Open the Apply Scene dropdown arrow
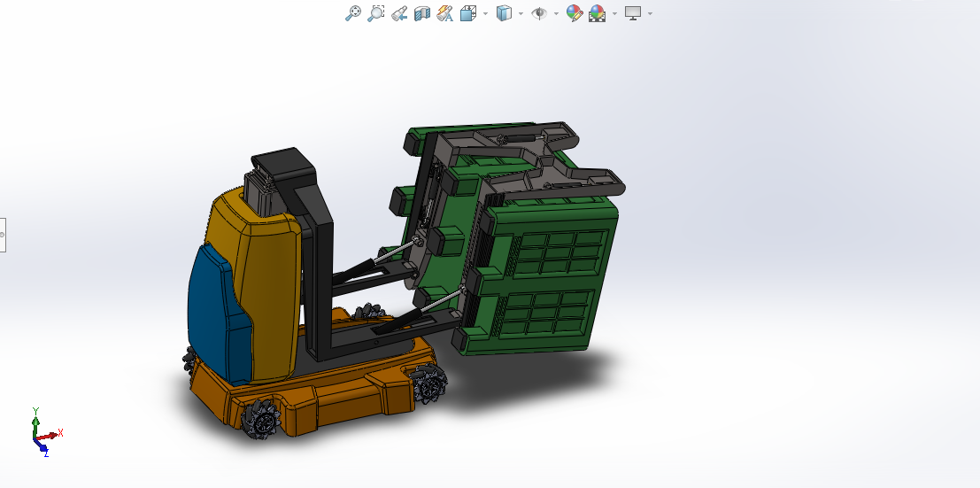 pyautogui.click(x=613, y=13)
